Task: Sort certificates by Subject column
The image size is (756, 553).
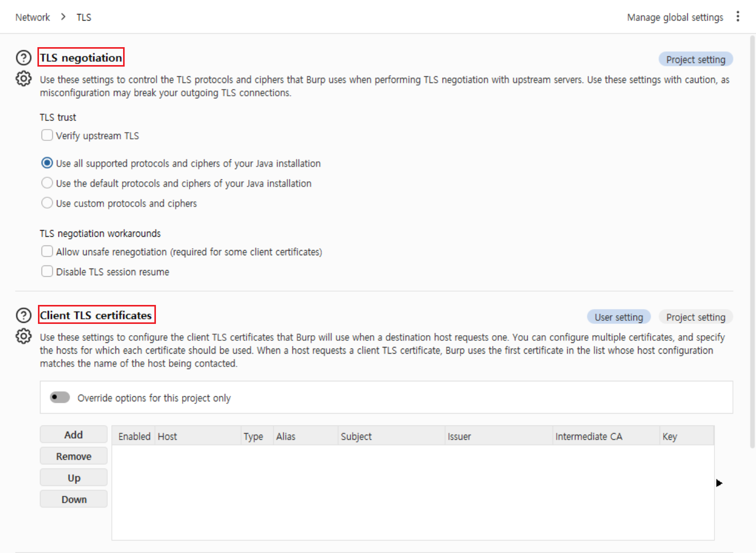Action: click(392, 436)
